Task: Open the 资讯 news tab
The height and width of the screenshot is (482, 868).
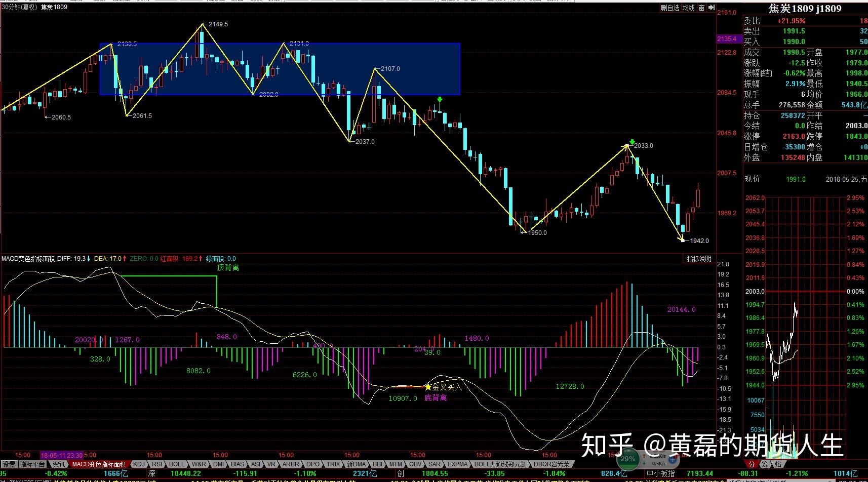Action: (x=59, y=464)
